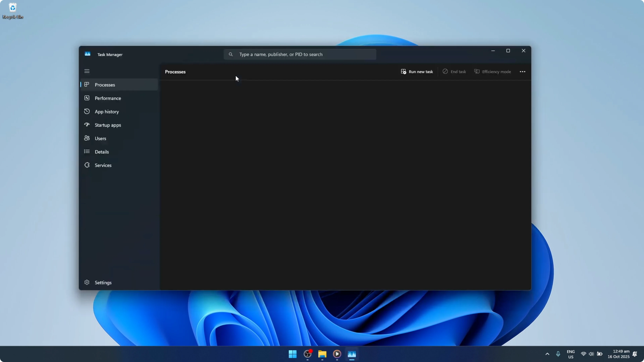Go to the Startup apps page

[119, 125]
